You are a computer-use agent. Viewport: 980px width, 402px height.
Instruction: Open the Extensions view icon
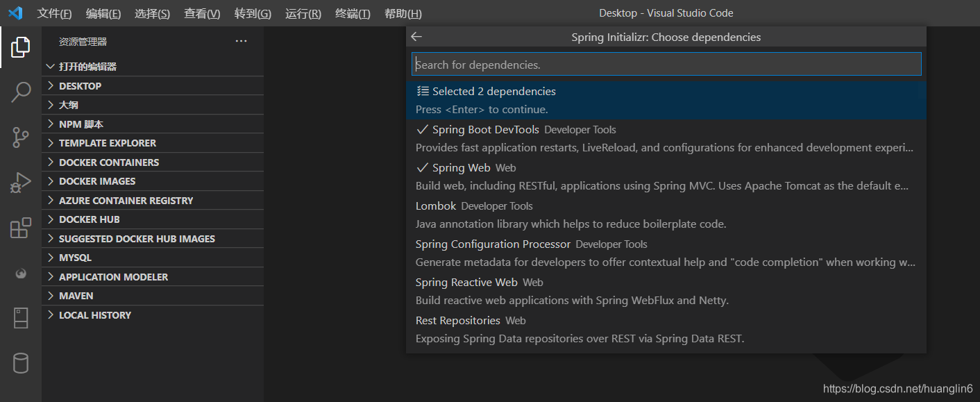point(21,228)
